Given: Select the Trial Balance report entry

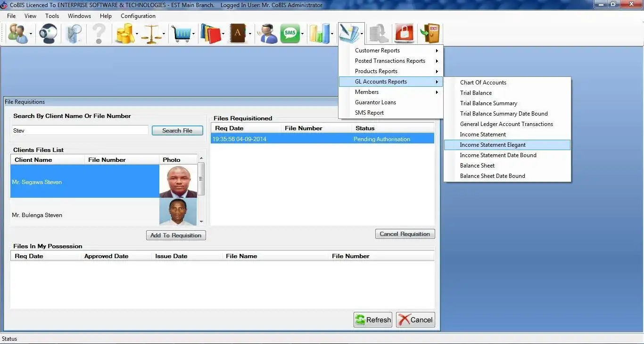Looking at the screenshot, I should click(507, 93).
